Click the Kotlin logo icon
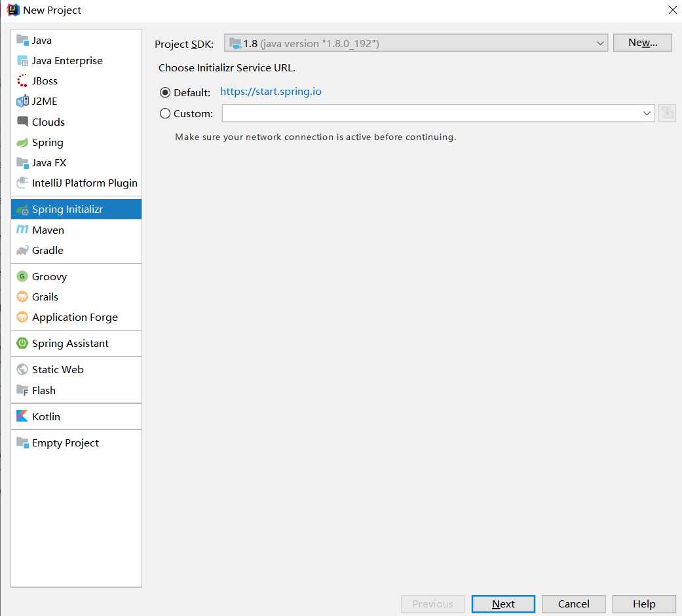Viewport: 682px width, 616px height. coord(22,416)
